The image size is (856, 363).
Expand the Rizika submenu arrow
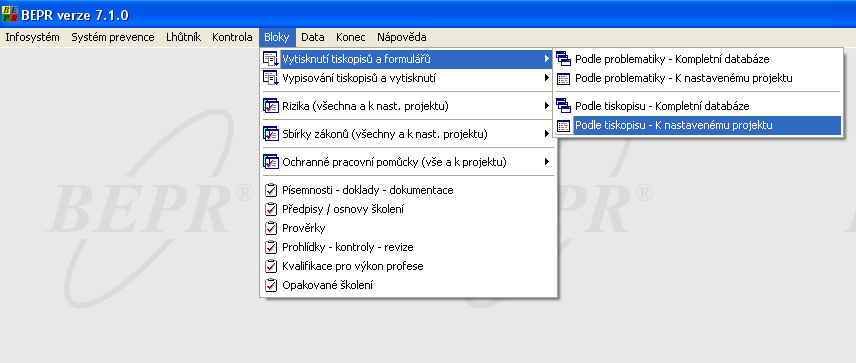click(546, 106)
